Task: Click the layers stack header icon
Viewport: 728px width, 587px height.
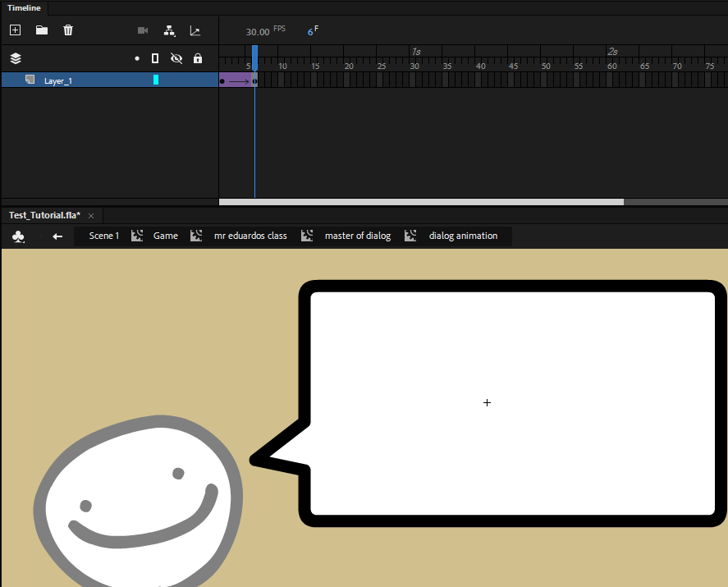Action: [16, 58]
